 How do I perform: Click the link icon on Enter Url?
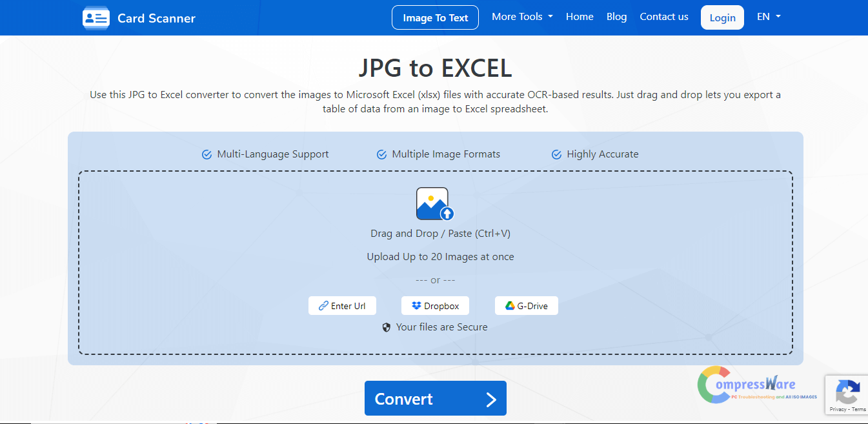[x=323, y=306]
